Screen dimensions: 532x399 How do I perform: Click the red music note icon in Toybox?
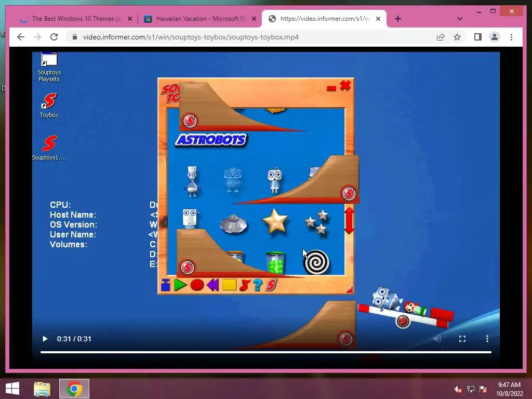click(x=245, y=285)
